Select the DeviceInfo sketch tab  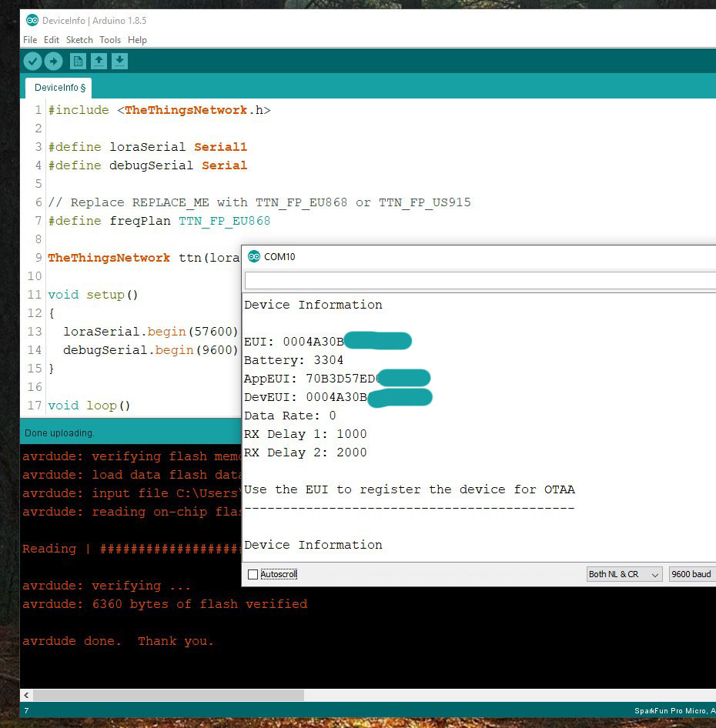point(59,88)
